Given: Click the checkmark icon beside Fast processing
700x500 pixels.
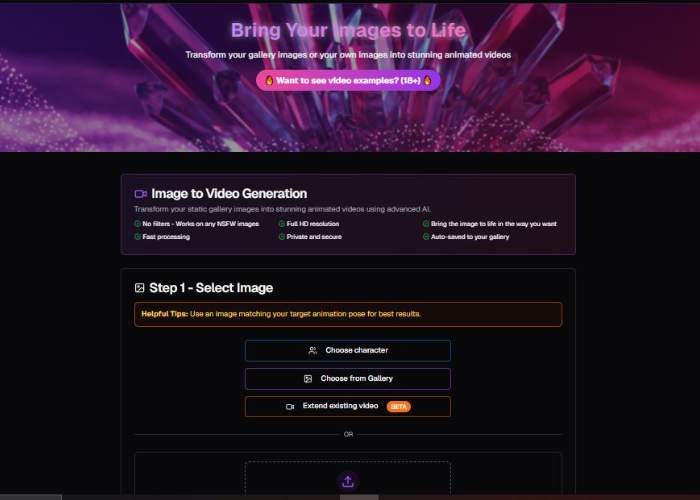Looking at the screenshot, I should tap(138, 237).
